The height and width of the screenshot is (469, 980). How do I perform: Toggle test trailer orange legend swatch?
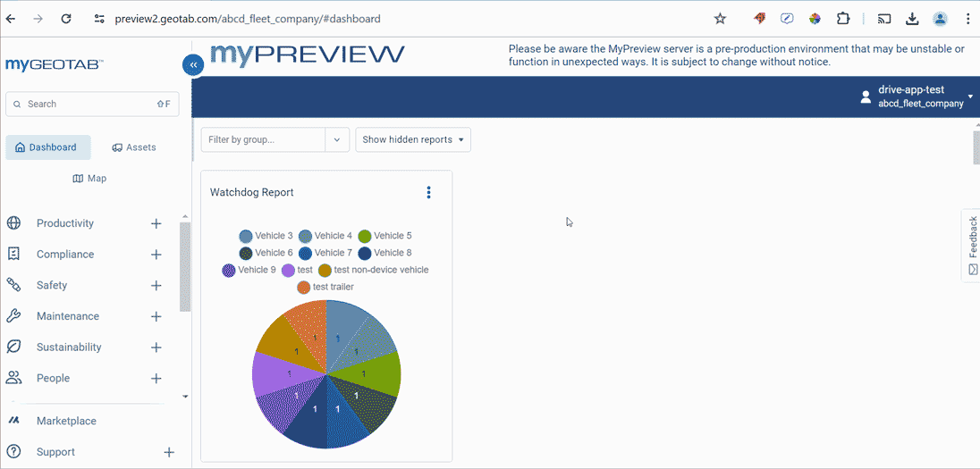coord(303,288)
